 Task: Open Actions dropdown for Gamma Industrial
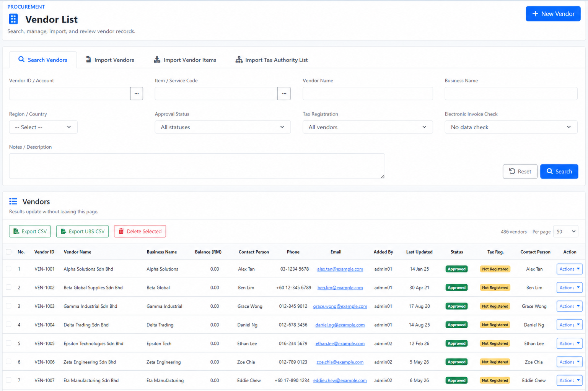[569, 306]
